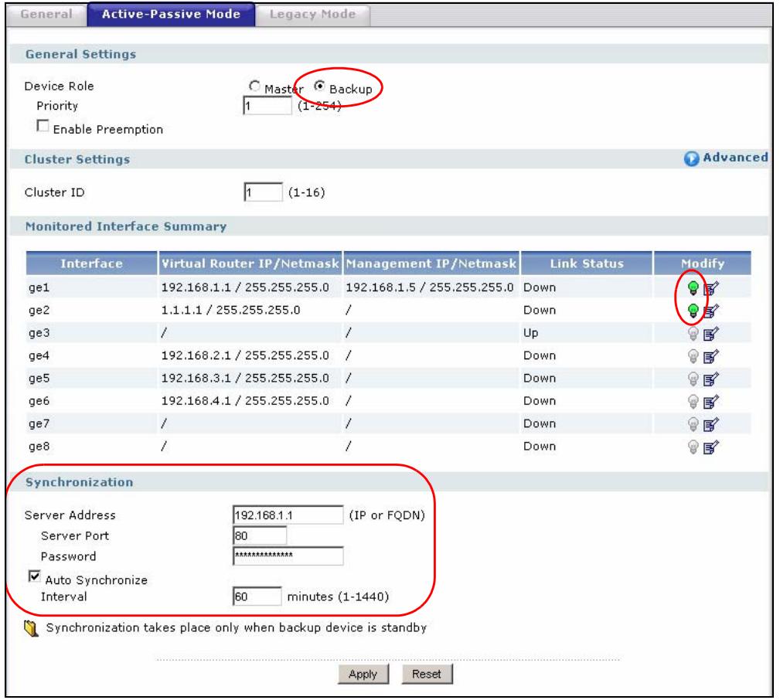Open the ge8 edit icon
Image resolution: width=780 pixels, height=700 pixels.
711,448
